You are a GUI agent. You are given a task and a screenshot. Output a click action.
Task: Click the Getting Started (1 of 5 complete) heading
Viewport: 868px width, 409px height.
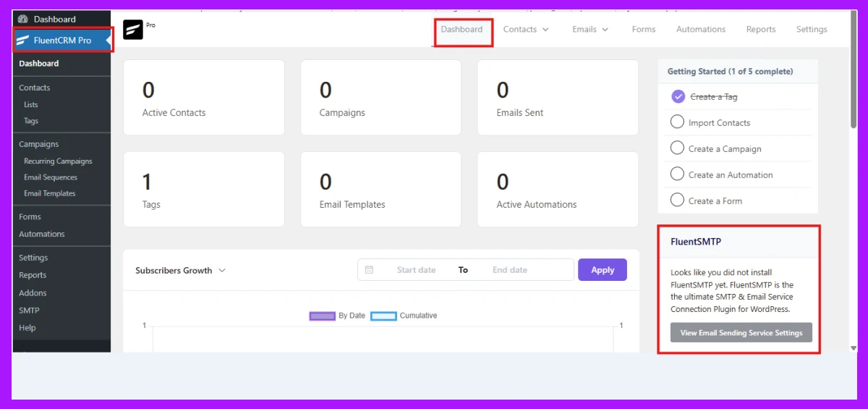point(730,72)
